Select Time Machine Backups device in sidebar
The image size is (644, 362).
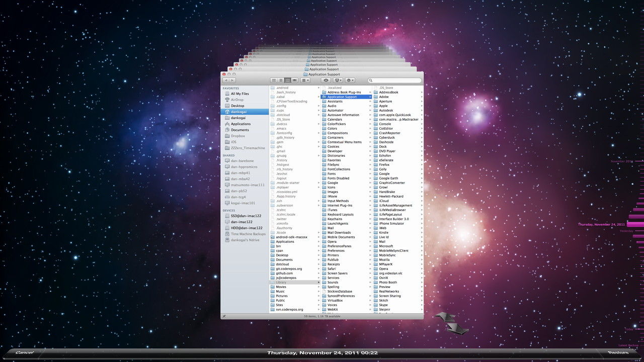click(x=248, y=234)
